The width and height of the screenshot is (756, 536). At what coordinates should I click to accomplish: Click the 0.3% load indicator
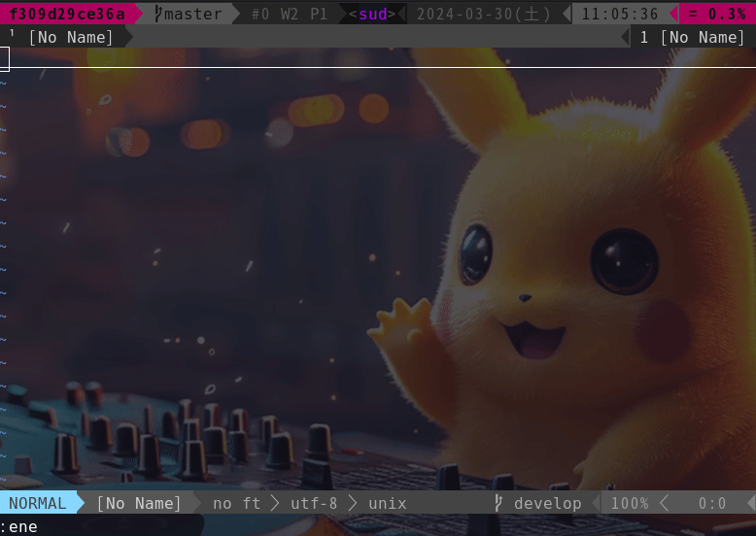point(717,14)
